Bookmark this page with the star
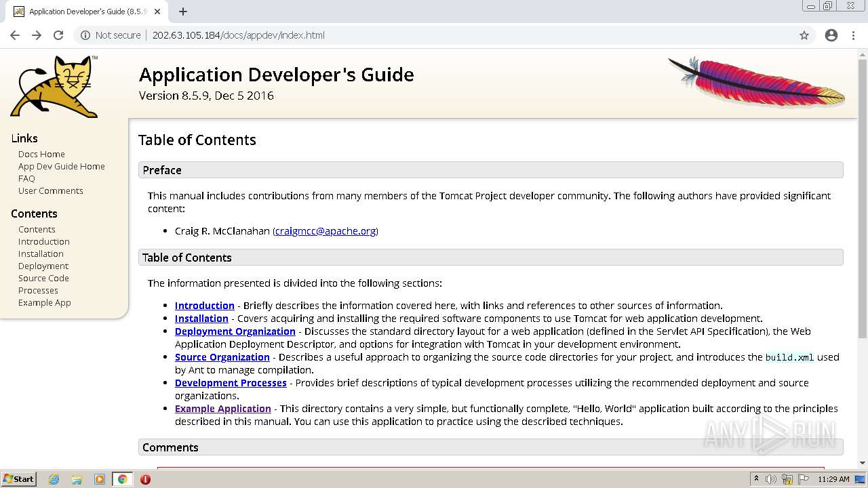 (x=804, y=35)
